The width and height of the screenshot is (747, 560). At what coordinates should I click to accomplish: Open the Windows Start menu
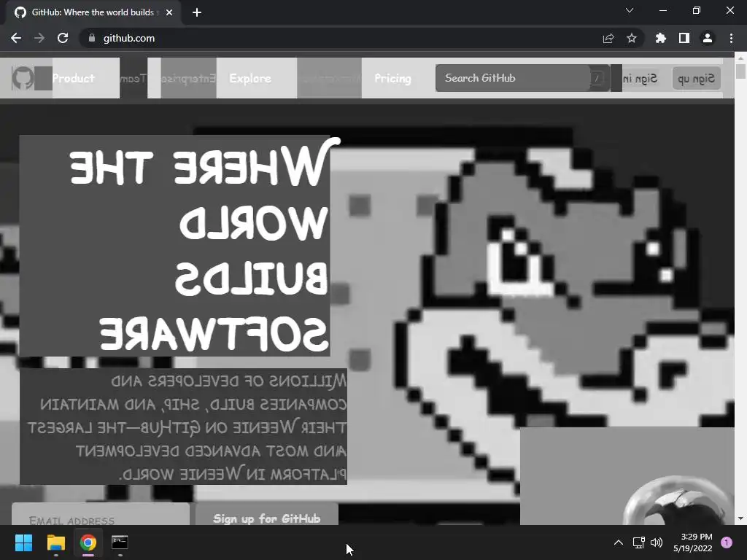coord(23,542)
